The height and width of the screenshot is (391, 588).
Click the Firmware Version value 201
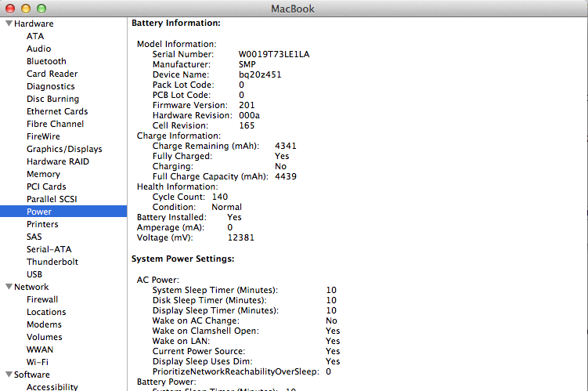pyautogui.click(x=247, y=105)
